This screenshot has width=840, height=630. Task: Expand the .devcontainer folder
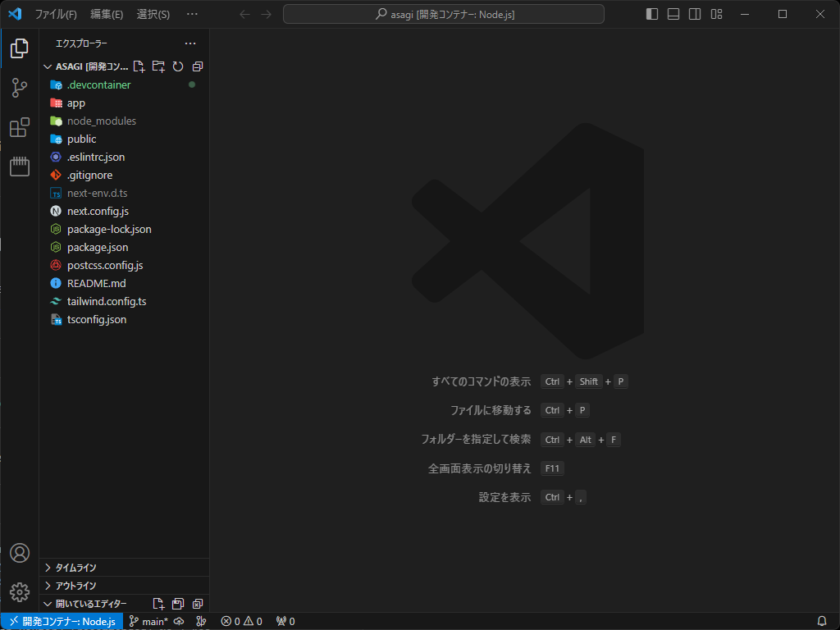pos(123,84)
